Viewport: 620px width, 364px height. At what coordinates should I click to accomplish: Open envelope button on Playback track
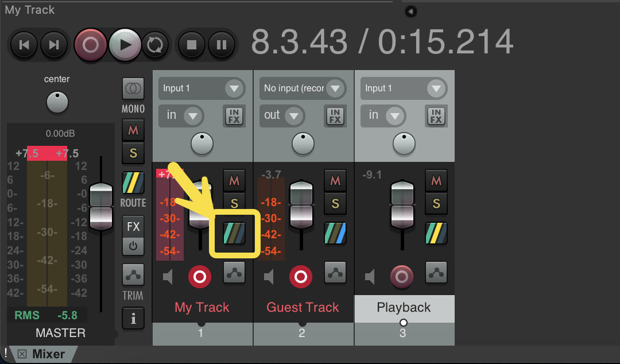pos(436,273)
